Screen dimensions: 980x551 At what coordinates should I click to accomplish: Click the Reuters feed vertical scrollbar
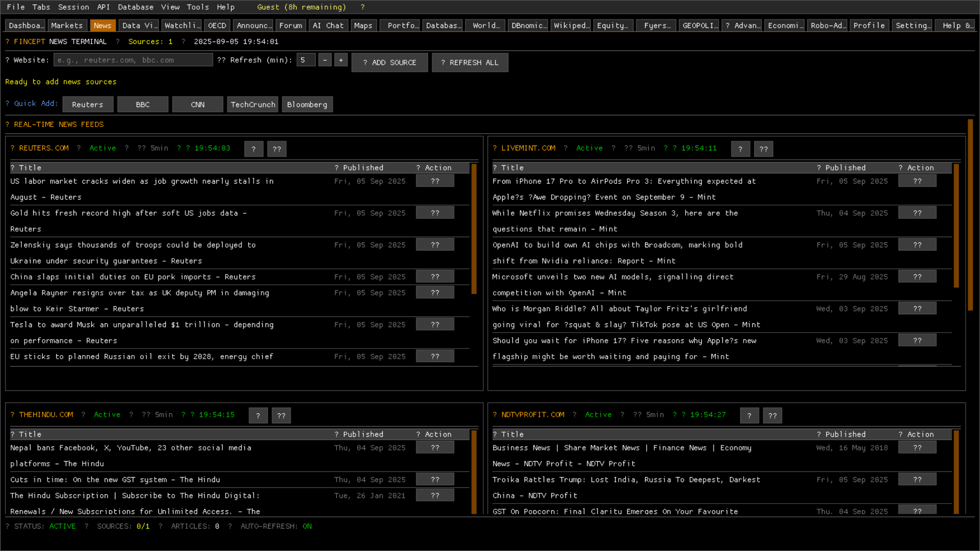474,230
